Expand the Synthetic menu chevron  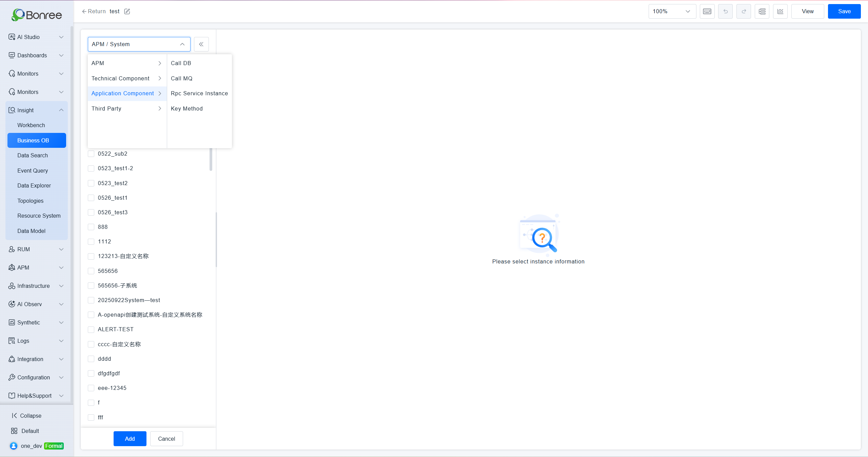coord(61,322)
